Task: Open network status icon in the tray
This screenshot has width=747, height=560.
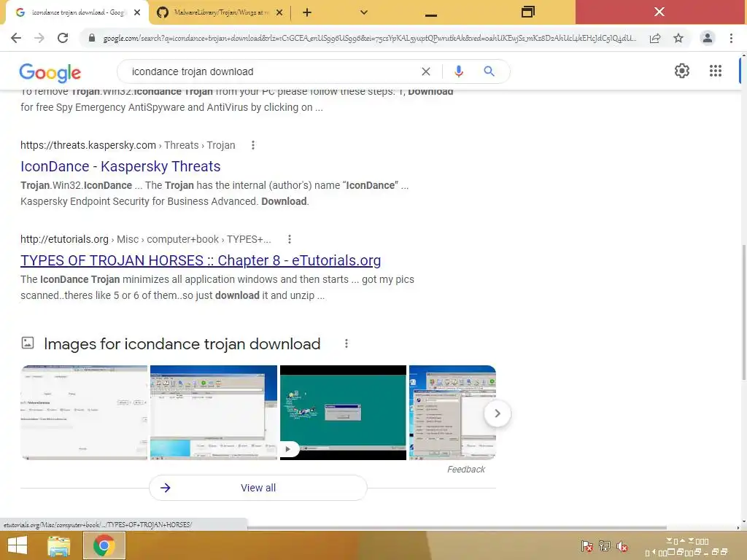Action: tap(605, 546)
